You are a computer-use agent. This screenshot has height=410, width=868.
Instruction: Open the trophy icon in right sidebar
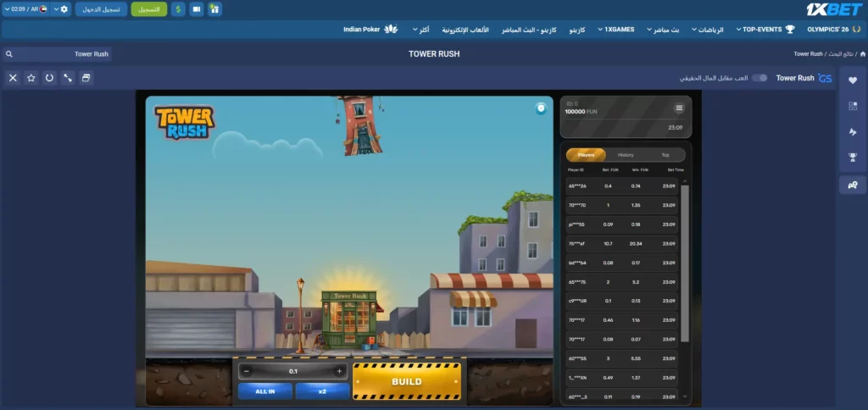(853, 158)
